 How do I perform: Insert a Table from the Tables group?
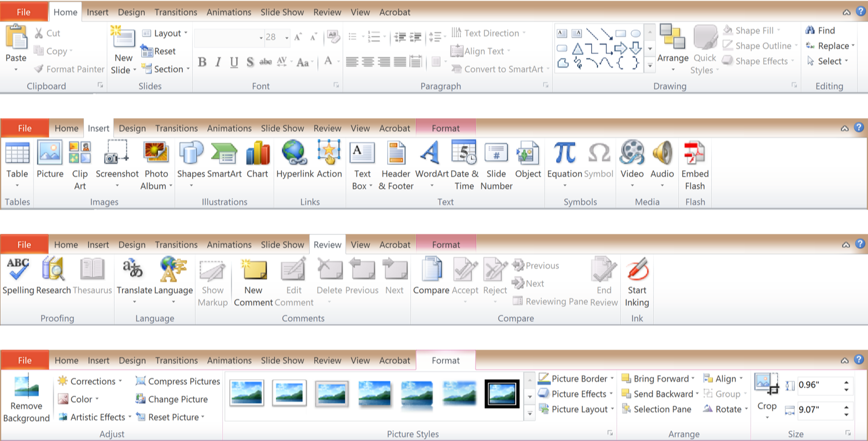17,154
